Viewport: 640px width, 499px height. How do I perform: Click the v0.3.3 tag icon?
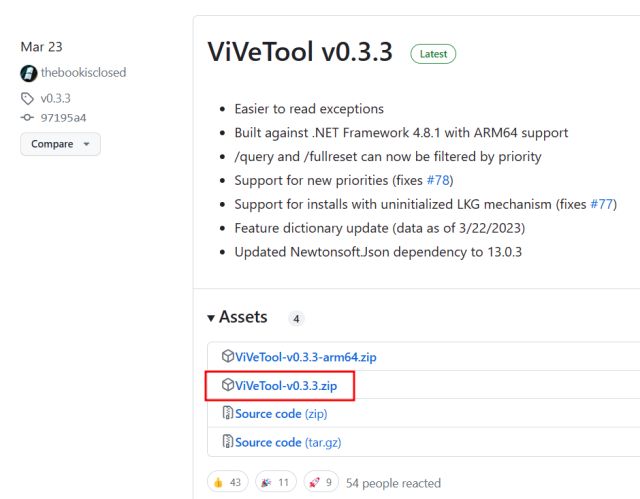point(27,98)
